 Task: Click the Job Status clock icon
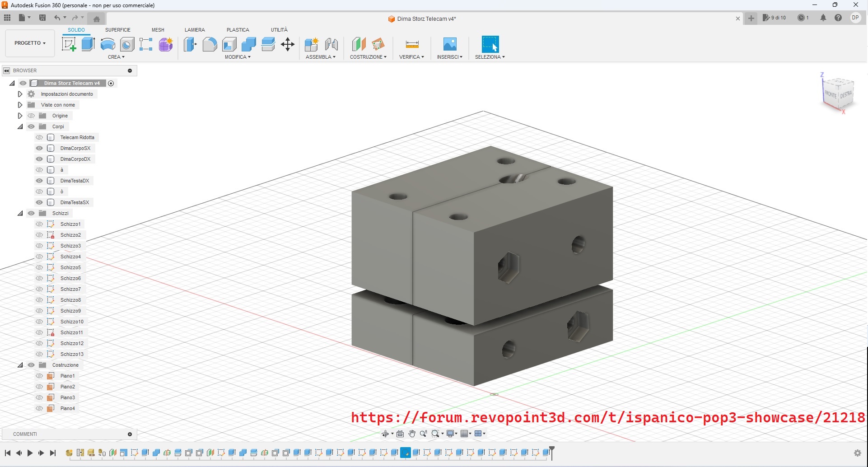pos(801,18)
